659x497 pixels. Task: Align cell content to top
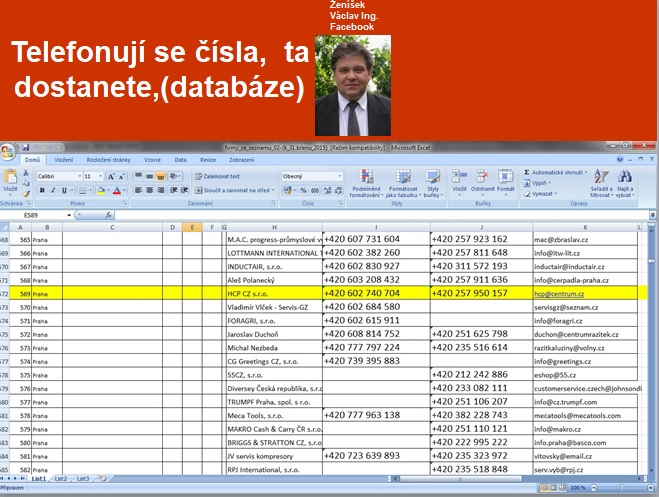[138, 176]
